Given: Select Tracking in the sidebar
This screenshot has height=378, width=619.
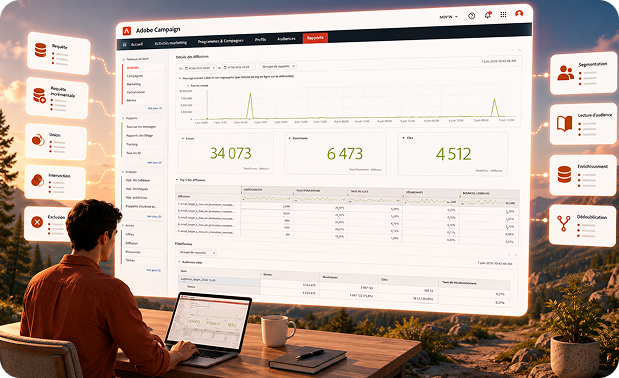Looking at the screenshot, I should point(132,144).
